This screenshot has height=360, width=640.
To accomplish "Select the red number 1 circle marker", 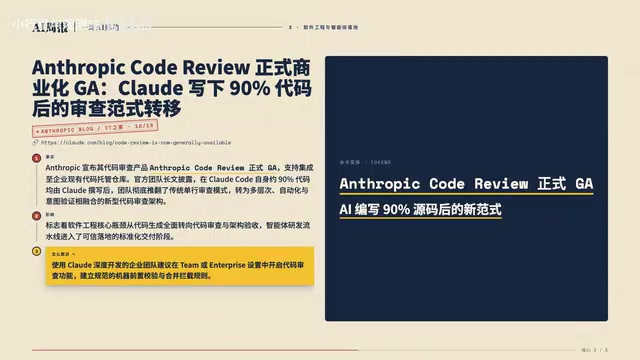I will [36, 158].
